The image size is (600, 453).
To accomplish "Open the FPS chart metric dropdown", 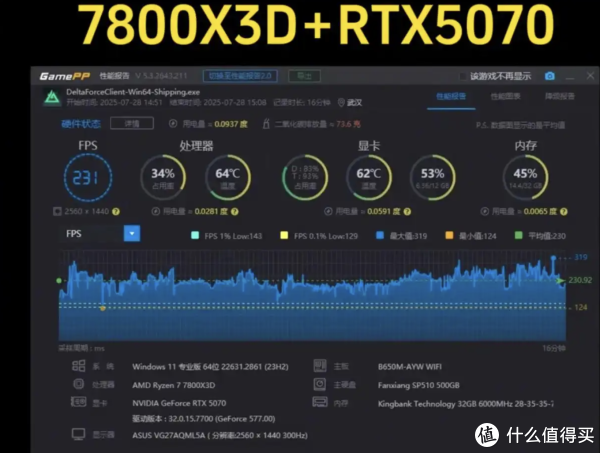I will pos(132,233).
